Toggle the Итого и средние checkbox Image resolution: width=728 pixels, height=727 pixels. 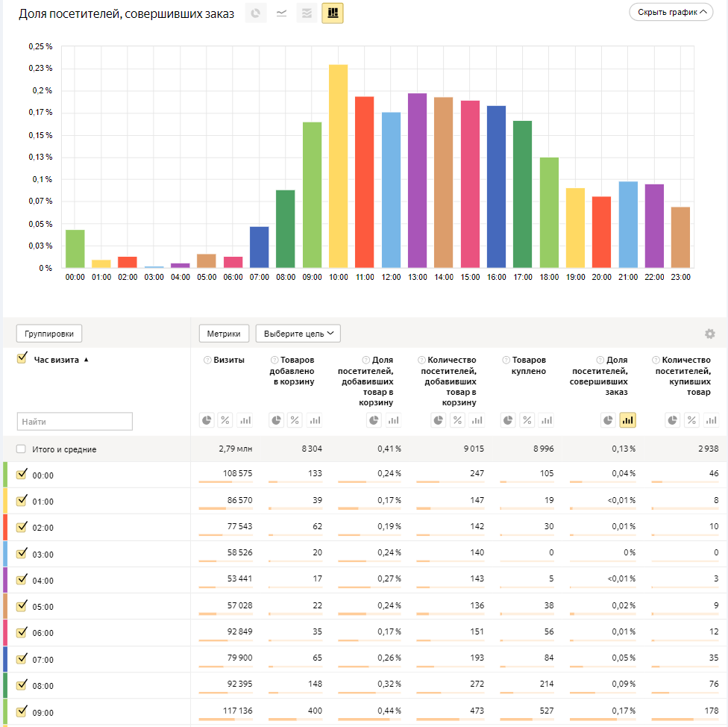point(22,449)
